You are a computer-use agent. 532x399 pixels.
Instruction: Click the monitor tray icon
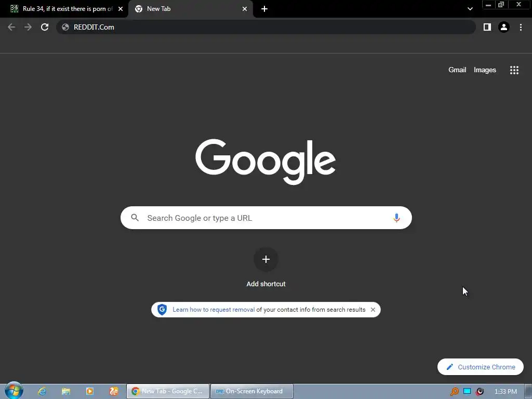467,391
